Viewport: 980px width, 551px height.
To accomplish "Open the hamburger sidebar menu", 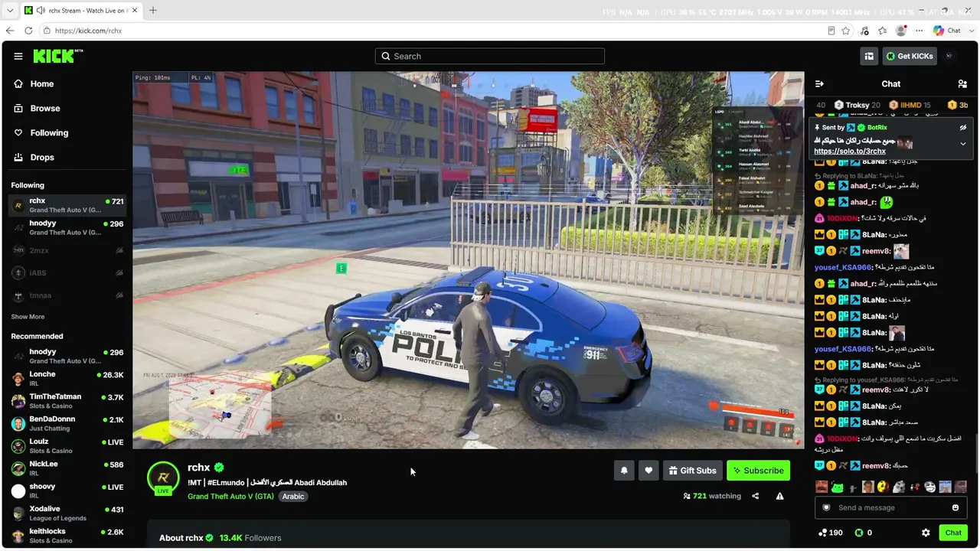I will pyautogui.click(x=18, y=56).
